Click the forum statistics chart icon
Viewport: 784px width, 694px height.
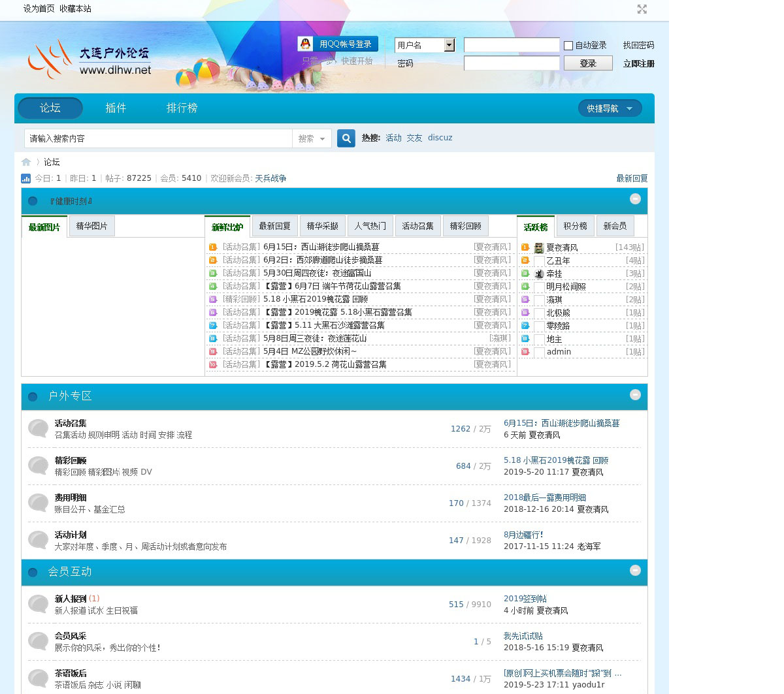tap(26, 178)
